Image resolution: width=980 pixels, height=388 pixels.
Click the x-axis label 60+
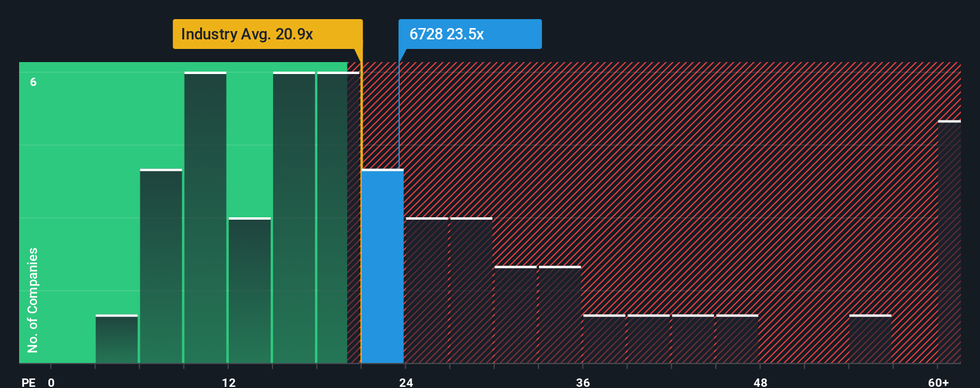tap(939, 382)
